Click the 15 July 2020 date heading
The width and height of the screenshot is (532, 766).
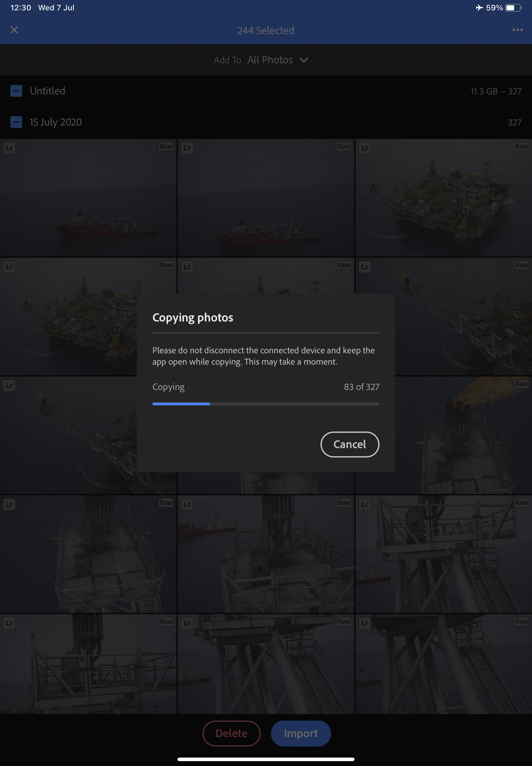tap(56, 122)
